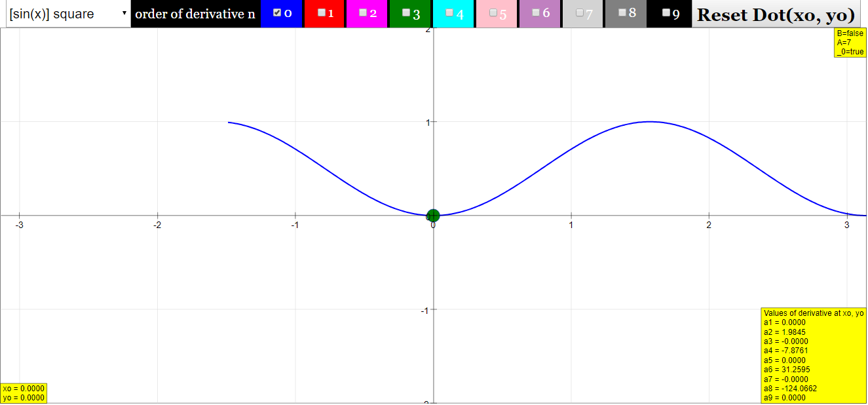Click the 'A=7' debug text
Image resolution: width=868 pixels, height=405 pixels.
tap(844, 42)
